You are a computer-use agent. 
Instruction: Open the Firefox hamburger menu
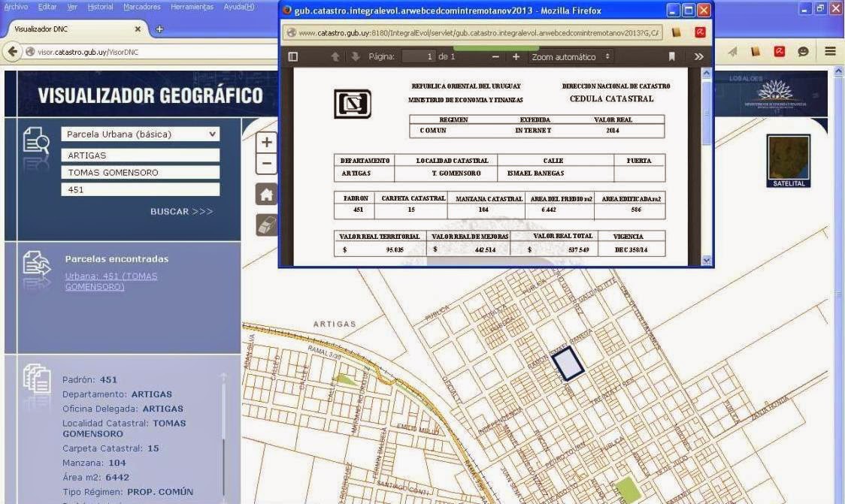829,51
